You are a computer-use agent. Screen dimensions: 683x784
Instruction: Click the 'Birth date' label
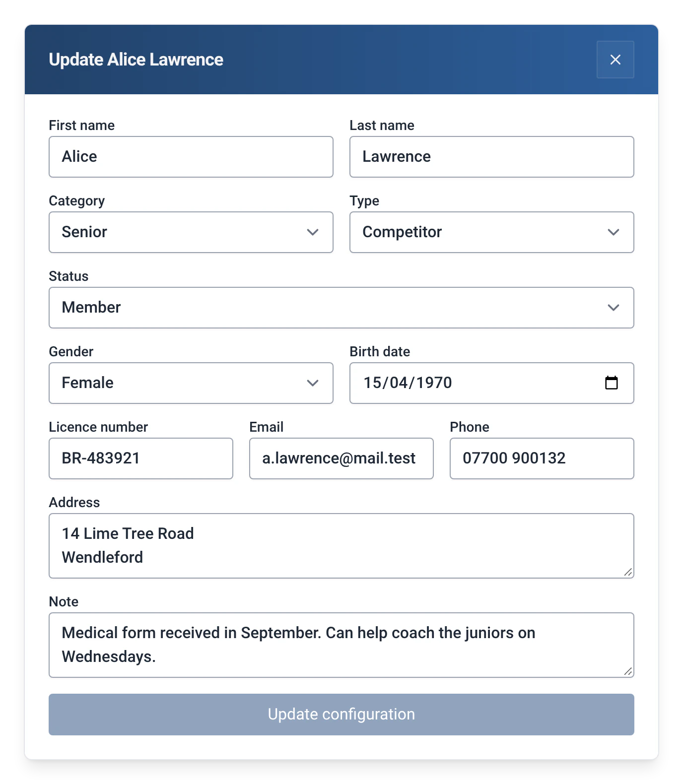(380, 351)
